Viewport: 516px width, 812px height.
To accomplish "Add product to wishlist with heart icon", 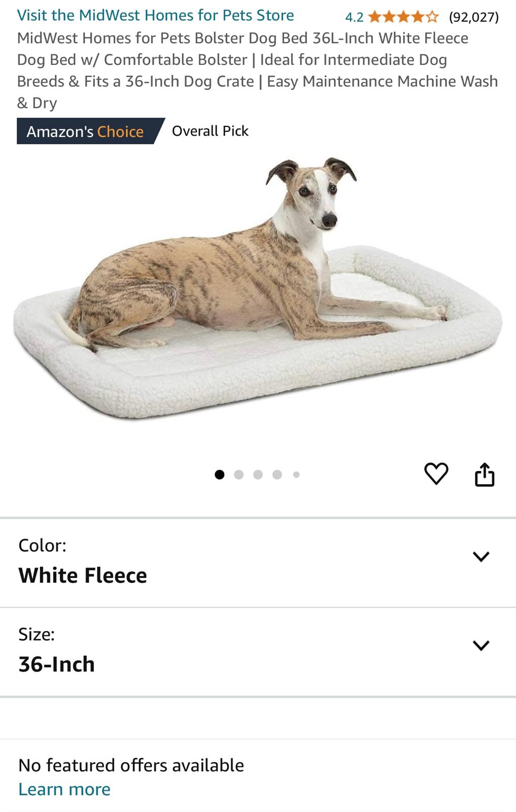I will tap(436, 473).
